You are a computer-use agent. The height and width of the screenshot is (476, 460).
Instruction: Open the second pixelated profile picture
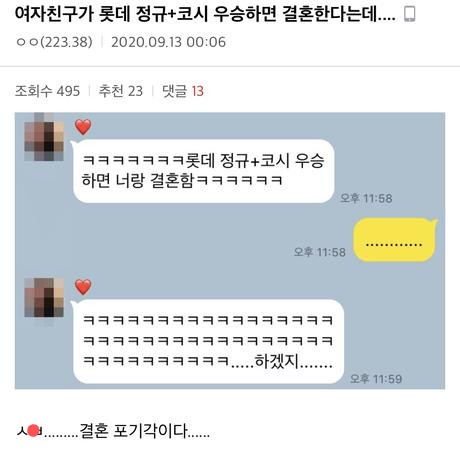click(x=44, y=297)
